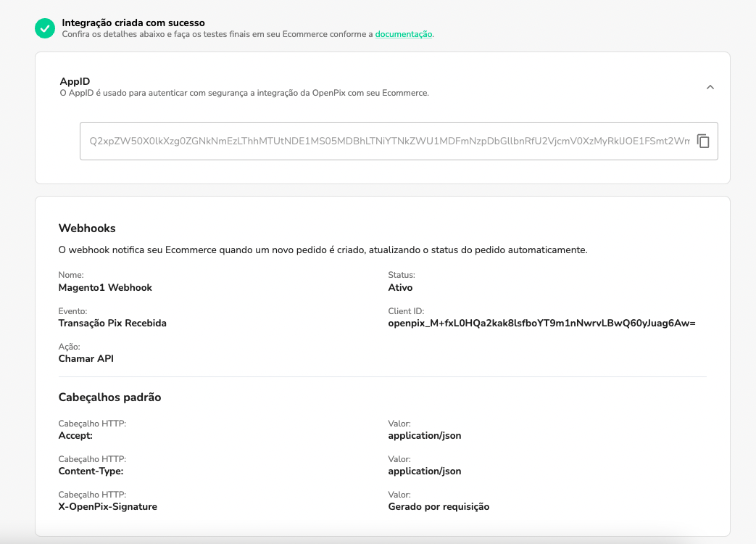Screen dimensions: 756x544
Task: Click application/json value for Accept header
Action: pyautogui.click(x=425, y=435)
